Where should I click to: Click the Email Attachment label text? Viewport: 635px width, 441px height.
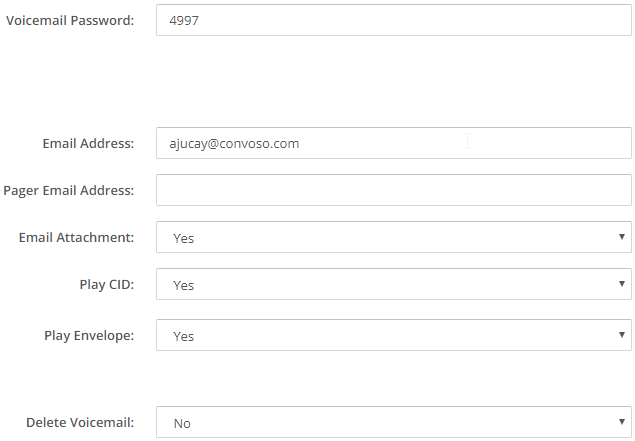click(76, 237)
